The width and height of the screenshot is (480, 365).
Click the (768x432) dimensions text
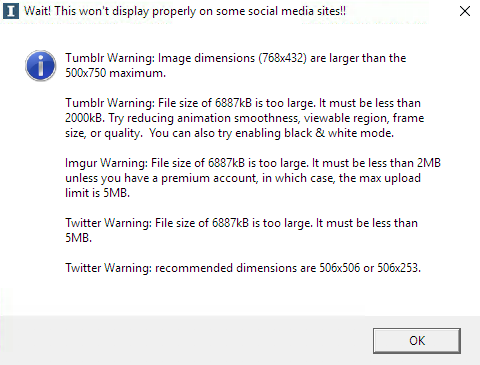point(282,58)
